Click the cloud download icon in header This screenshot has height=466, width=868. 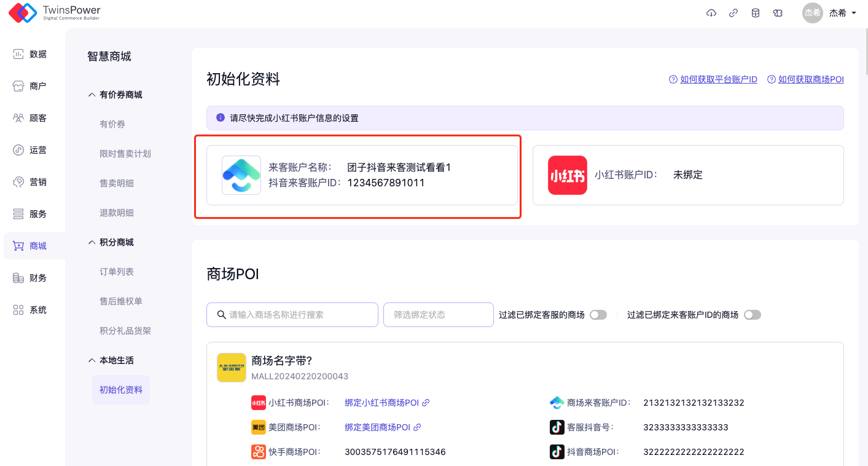click(711, 13)
